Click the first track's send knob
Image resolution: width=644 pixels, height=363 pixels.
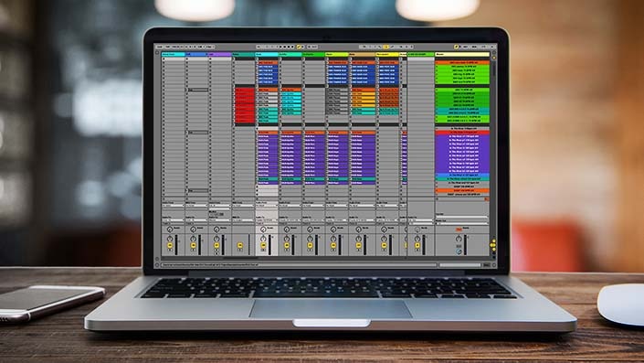(x=170, y=230)
